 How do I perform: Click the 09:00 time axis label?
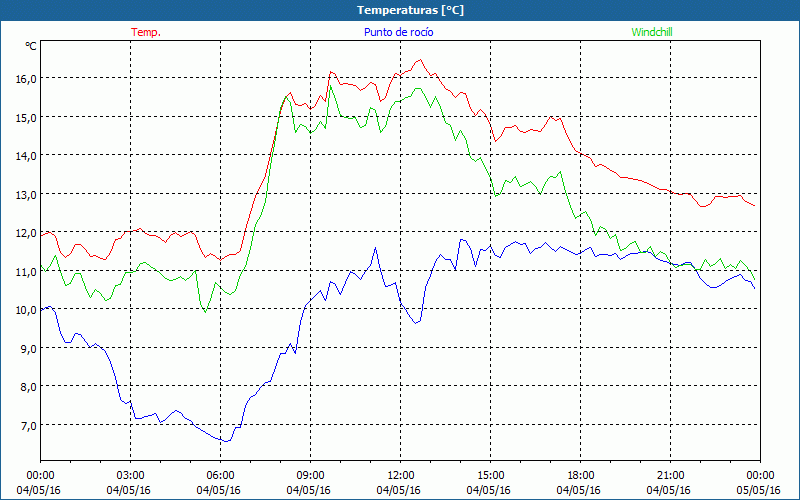[310, 476]
